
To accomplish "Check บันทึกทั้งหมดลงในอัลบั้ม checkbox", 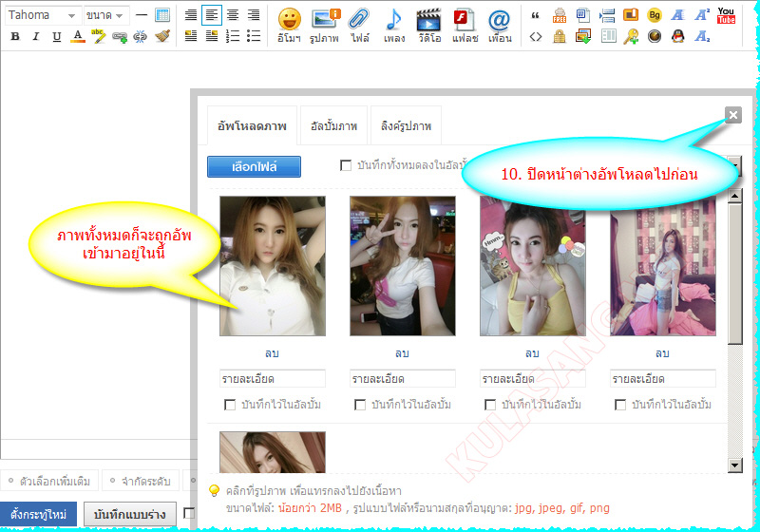I will [346, 165].
